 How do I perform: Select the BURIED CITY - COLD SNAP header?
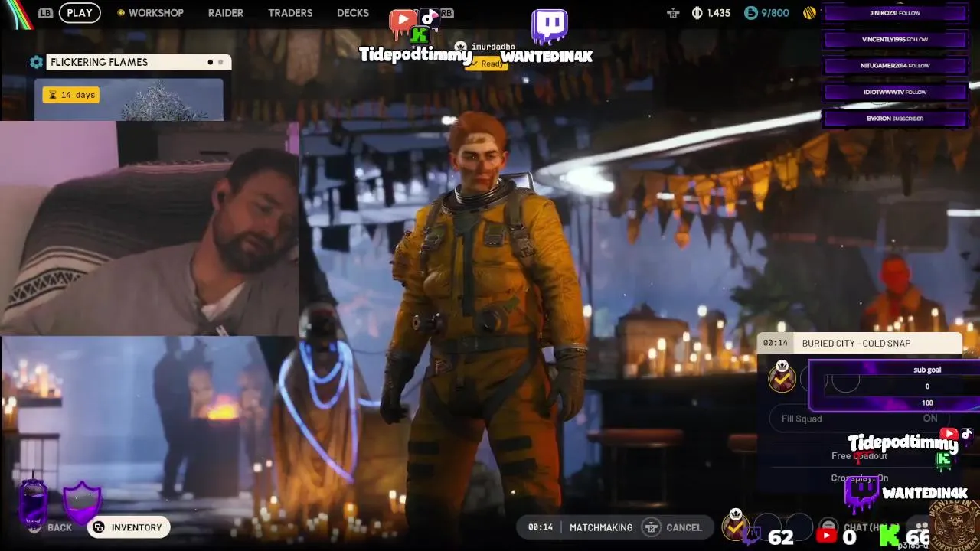pos(859,344)
